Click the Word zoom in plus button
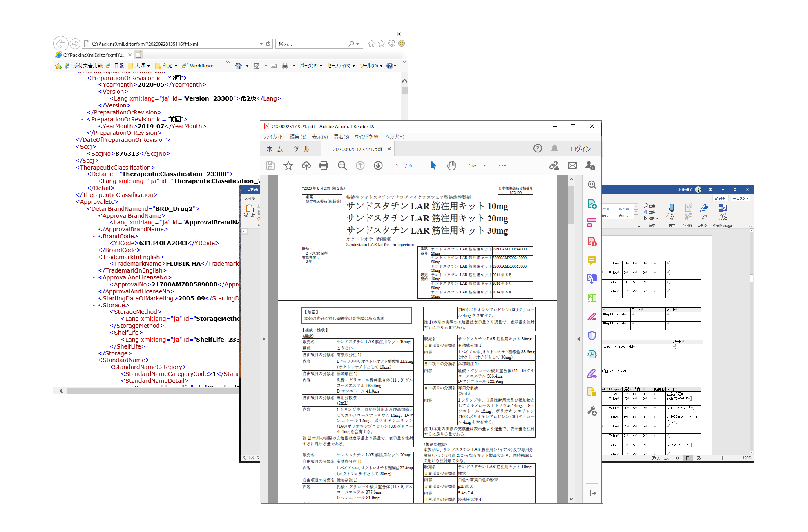Image resolution: width=808 pixels, height=532 pixels. pyautogui.click(x=738, y=458)
